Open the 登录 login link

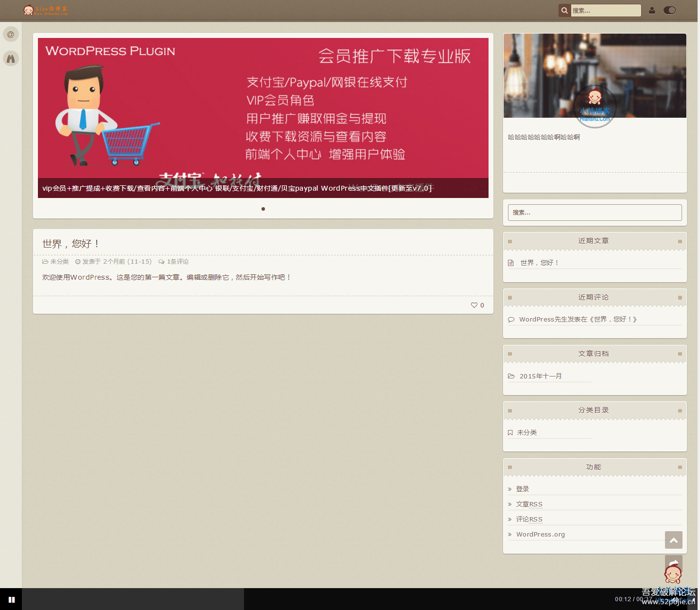[523, 488]
